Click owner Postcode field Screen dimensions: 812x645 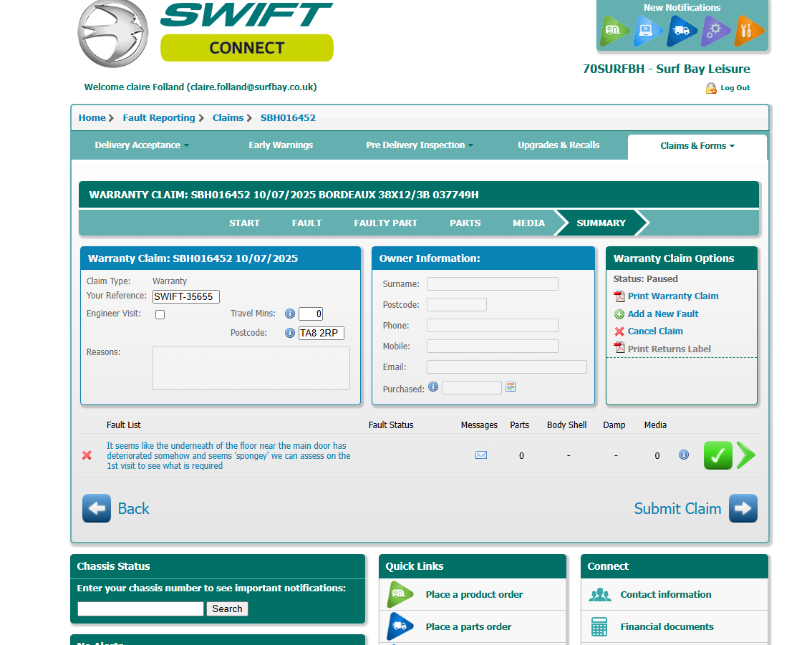coord(457,304)
